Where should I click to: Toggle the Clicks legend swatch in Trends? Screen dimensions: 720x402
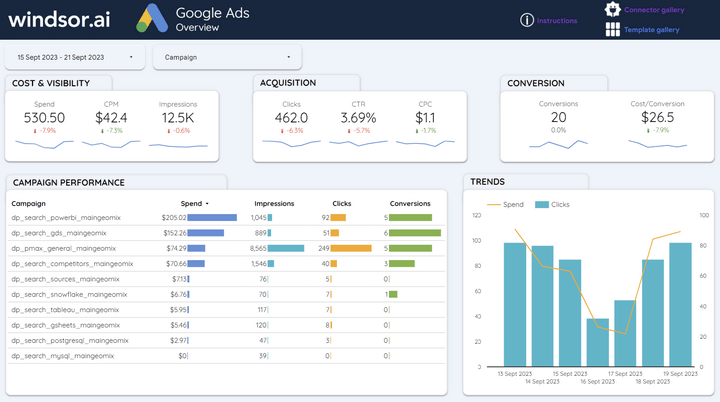click(x=542, y=204)
